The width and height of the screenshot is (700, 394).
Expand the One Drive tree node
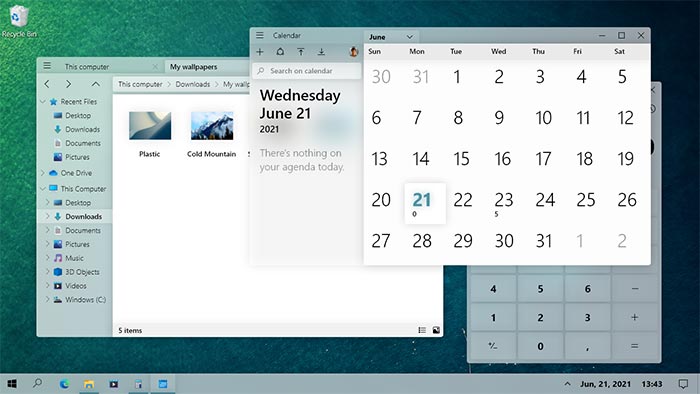[43, 173]
